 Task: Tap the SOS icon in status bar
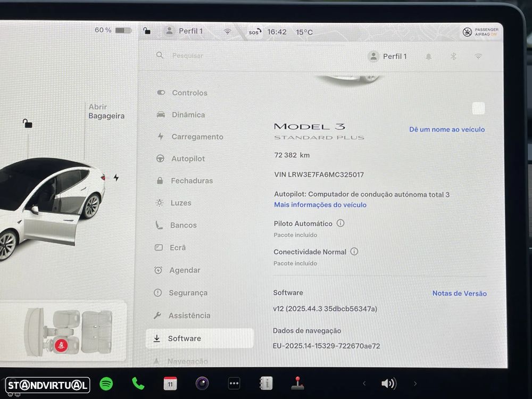255,32
